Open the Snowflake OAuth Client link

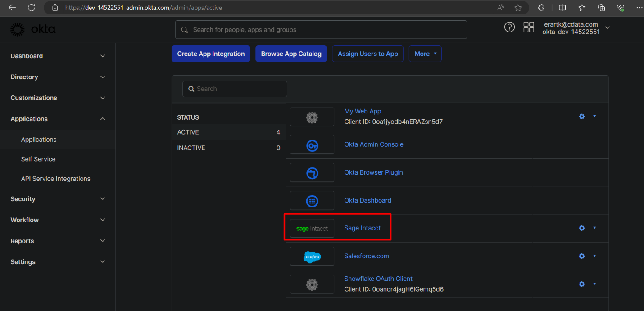378,279
